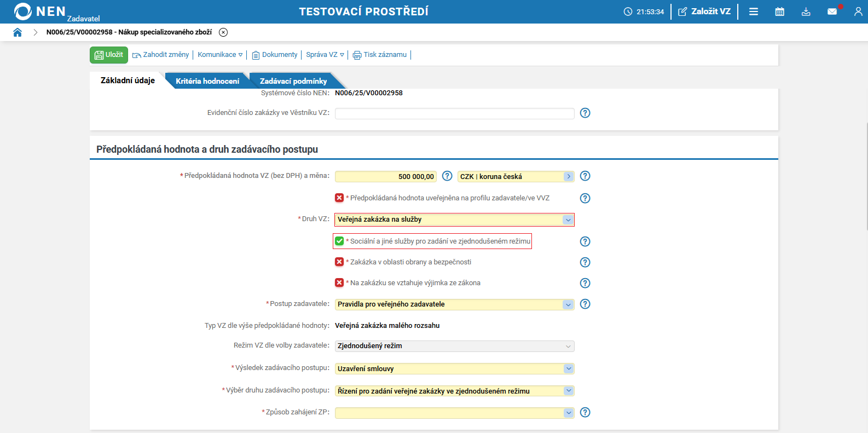Click help icon for výjimka ze zákona
Image resolution: width=868 pixels, height=433 pixels.
pyautogui.click(x=585, y=283)
